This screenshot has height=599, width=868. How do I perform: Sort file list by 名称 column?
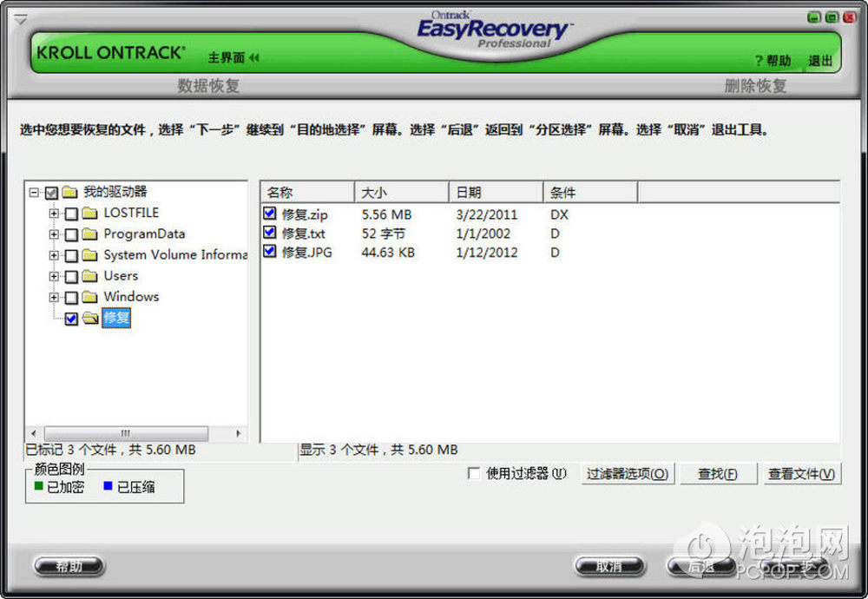pos(307,192)
